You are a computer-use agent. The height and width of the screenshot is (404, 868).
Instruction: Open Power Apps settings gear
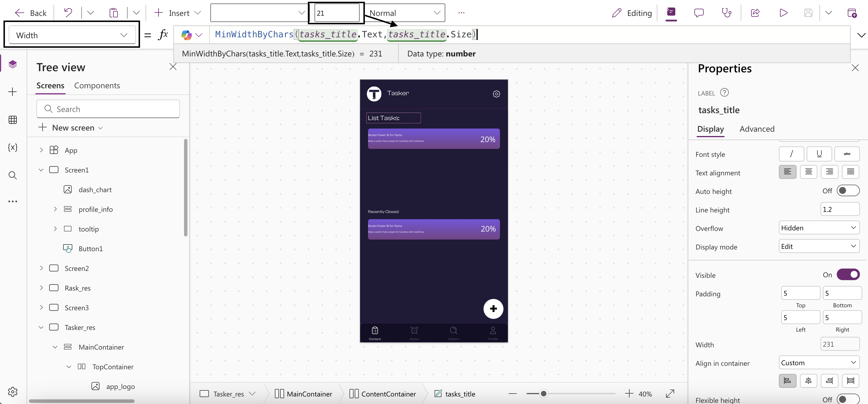point(12,392)
